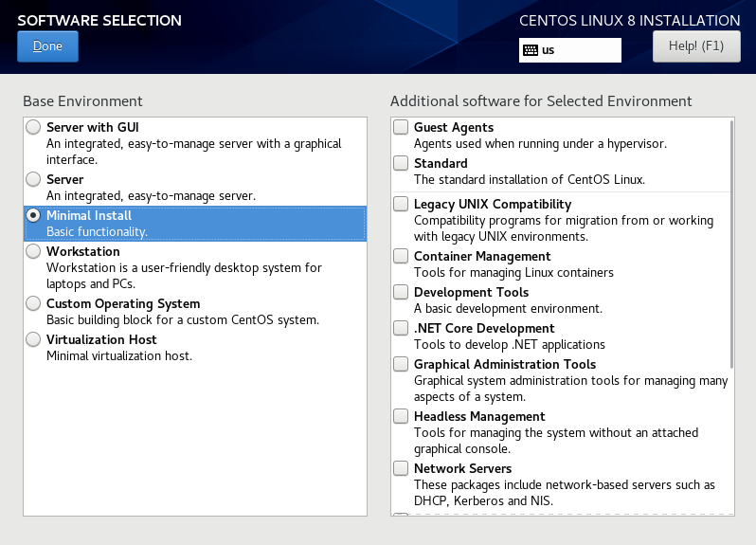This screenshot has height=545, width=756.
Task: Choose the Minimal Install option
Action: (34, 215)
